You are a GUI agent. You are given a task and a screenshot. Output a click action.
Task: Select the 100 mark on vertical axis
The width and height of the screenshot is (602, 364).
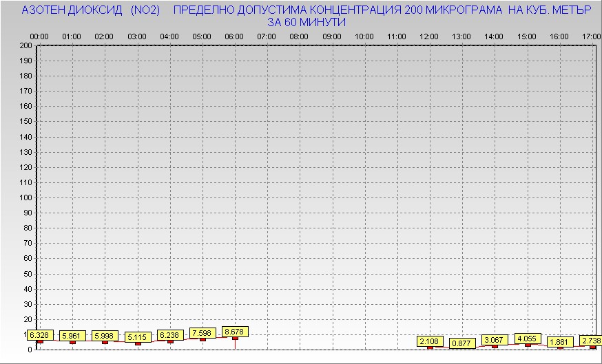point(27,197)
